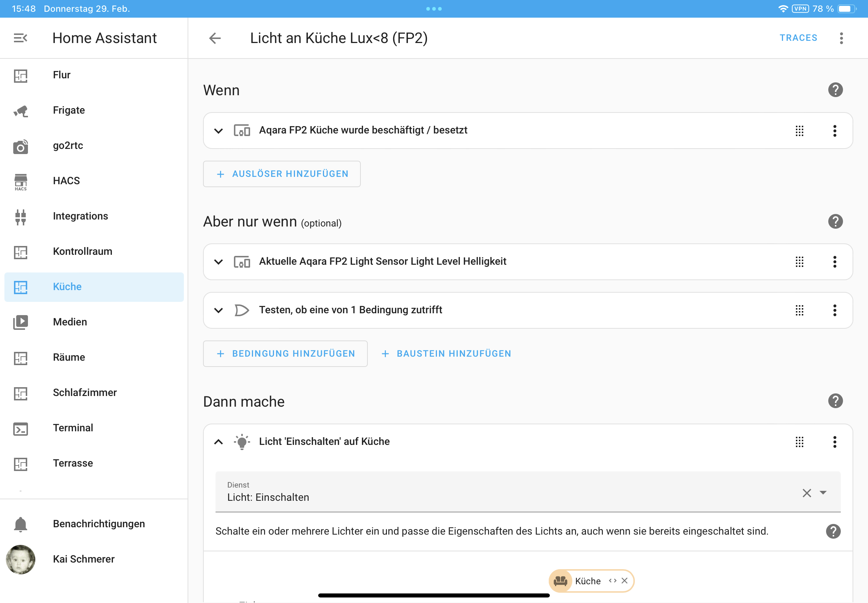Clear the Dienst field Licht: Einschalten
This screenshot has height=603, width=868.
(807, 493)
